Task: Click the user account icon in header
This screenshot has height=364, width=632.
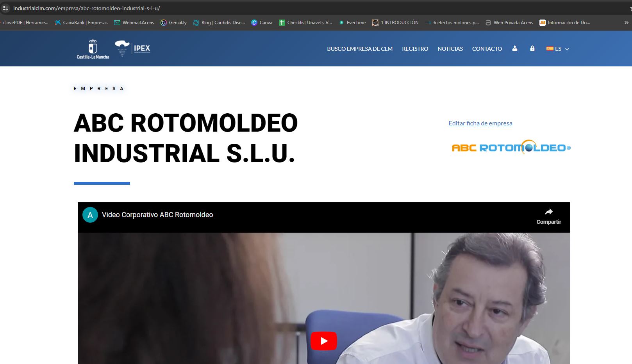Action: 514,48
